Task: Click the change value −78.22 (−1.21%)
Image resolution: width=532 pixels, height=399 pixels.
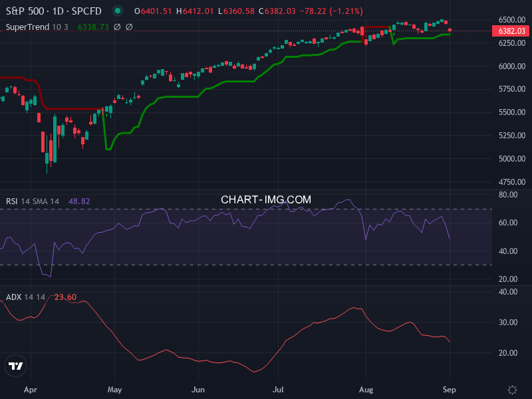Action: [331, 11]
